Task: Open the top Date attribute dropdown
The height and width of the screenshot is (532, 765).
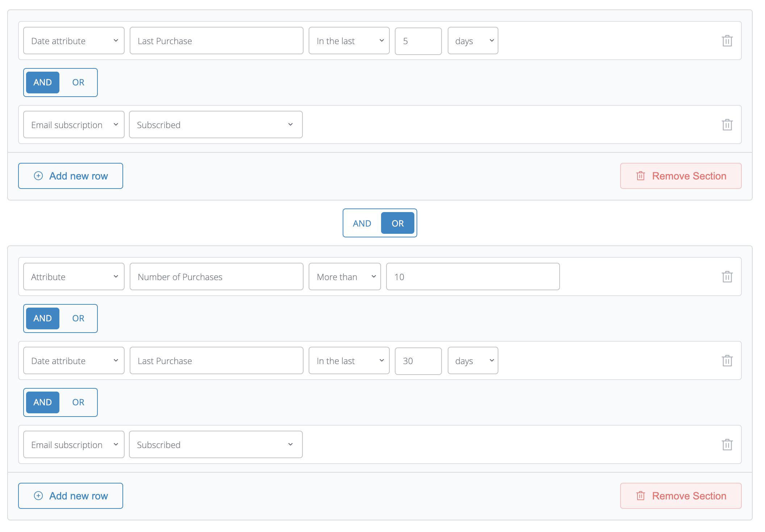Action: point(74,41)
